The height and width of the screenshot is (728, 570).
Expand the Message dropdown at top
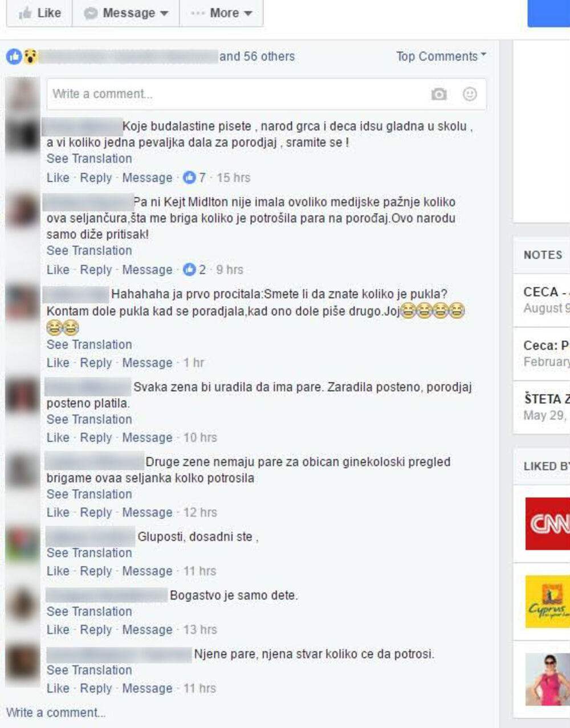(126, 13)
